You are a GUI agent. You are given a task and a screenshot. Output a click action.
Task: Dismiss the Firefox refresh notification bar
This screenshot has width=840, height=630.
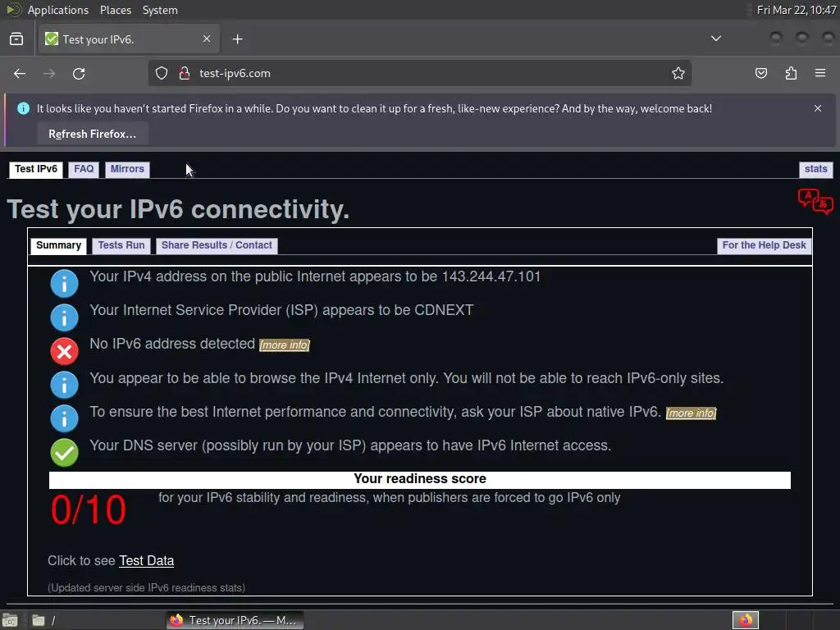tap(818, 108)
